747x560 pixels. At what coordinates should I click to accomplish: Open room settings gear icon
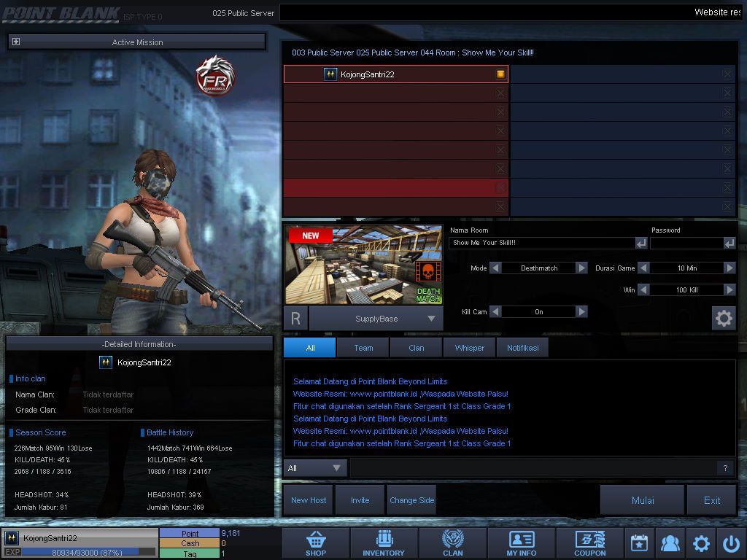tap(723, 319)
